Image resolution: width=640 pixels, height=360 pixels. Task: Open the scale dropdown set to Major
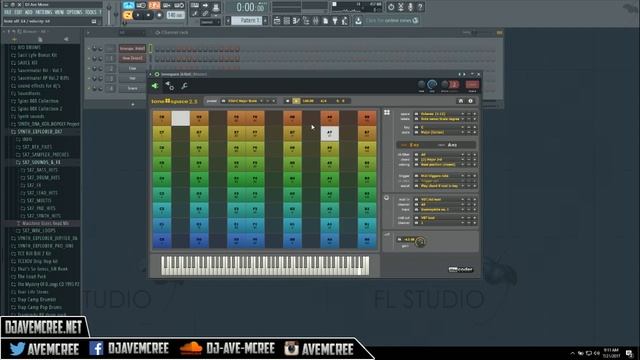[x=445, y=132]
